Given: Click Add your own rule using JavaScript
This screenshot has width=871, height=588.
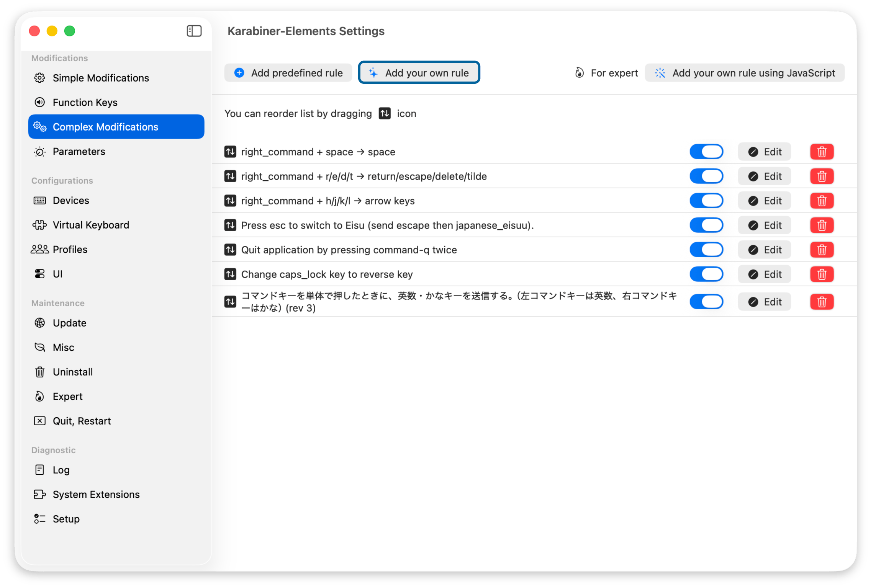Looking at the screenshot, I should coord(745,73).
